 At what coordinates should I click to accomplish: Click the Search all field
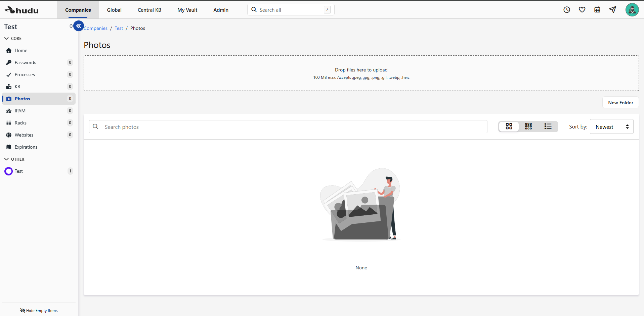point(291,10)
